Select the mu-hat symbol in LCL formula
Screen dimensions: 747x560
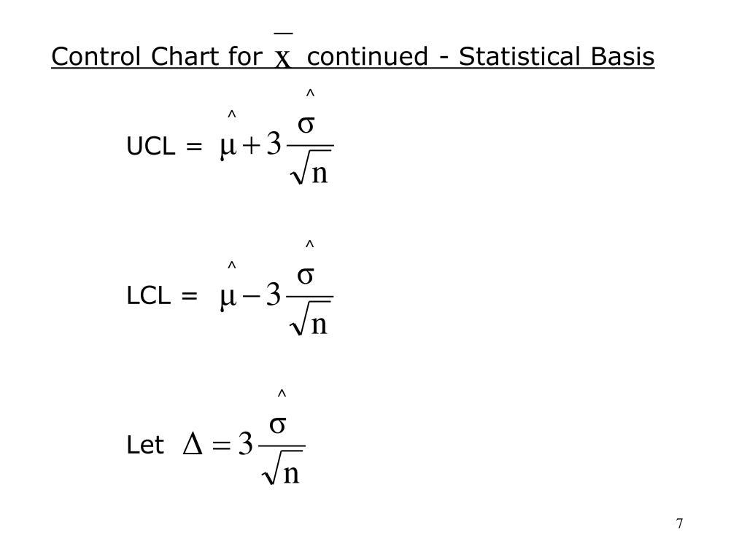pos(228,287)
